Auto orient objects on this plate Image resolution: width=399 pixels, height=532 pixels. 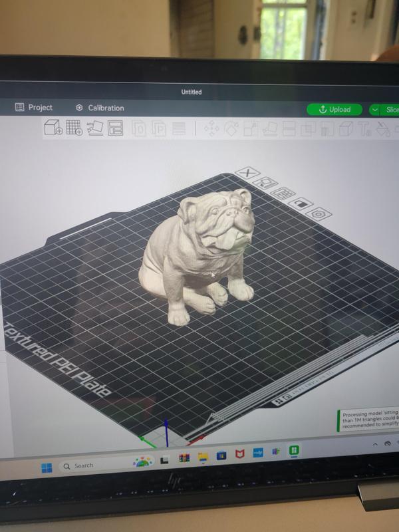pos(265,184)
